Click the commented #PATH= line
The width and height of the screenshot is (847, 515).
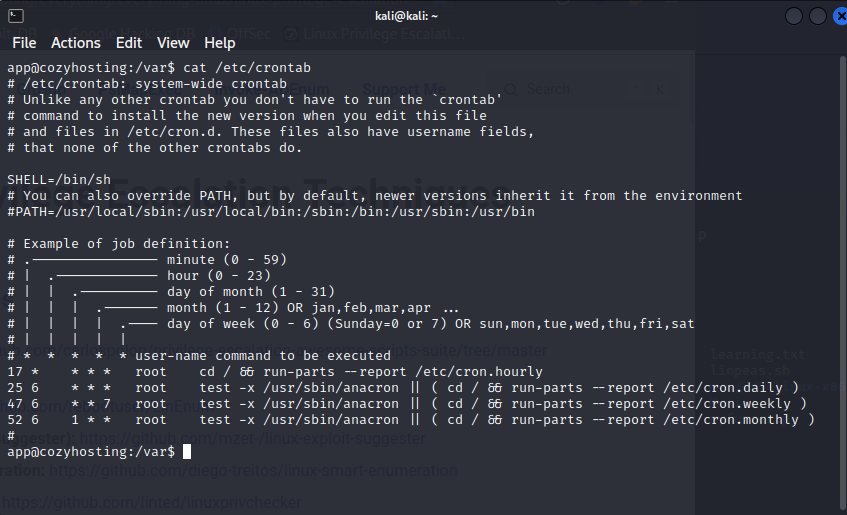coord(270,212)
